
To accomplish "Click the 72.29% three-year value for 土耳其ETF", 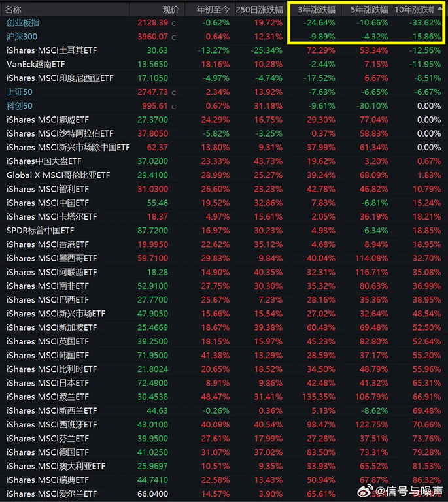I will pyautogui.click(x=321, y=50).
